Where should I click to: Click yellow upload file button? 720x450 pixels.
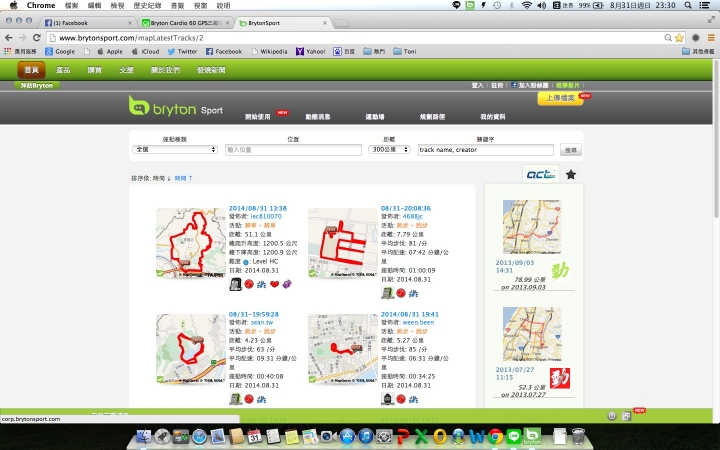[x=561, y=98]
